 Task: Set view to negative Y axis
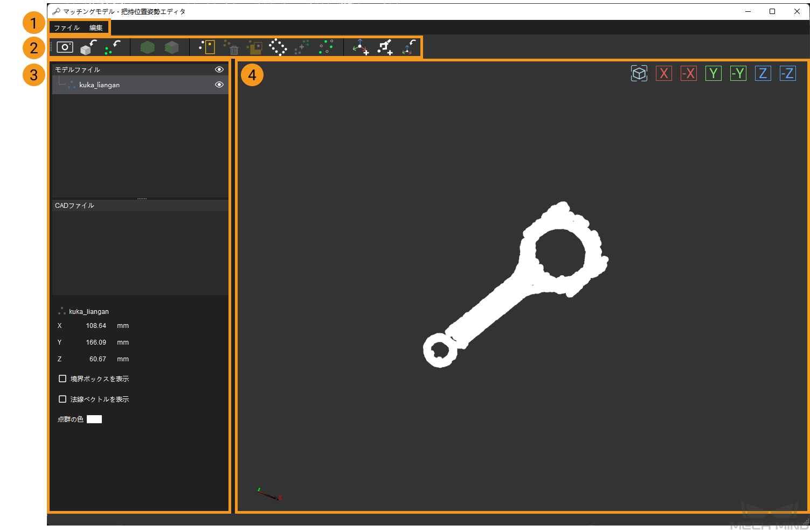click(x=738, y=73)
